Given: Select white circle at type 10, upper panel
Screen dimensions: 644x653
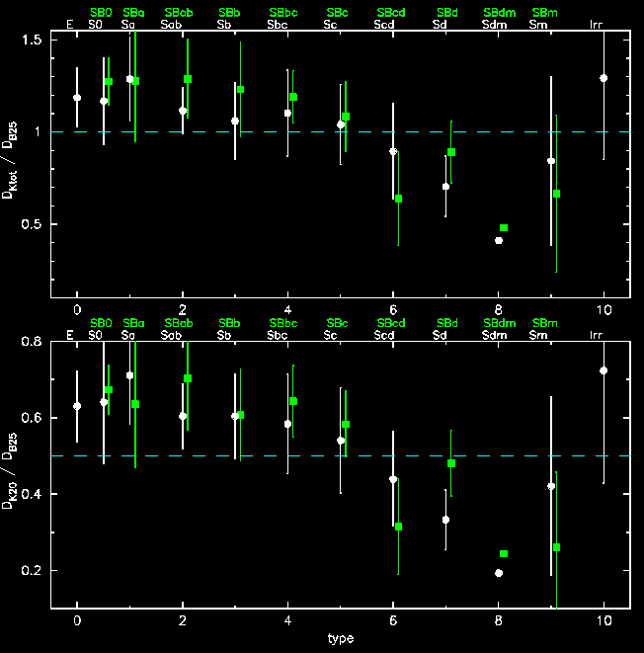Looking at the screenshot, I should pyautogui.click(x=604, y=78).
